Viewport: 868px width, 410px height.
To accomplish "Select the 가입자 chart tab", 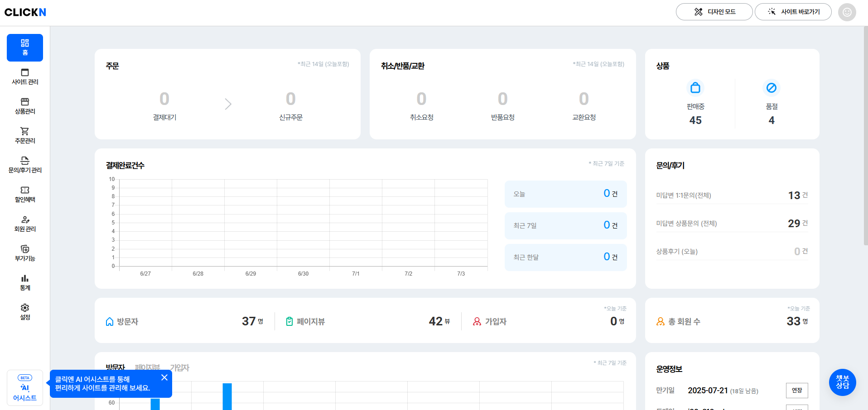I will [x=180, y=367].
